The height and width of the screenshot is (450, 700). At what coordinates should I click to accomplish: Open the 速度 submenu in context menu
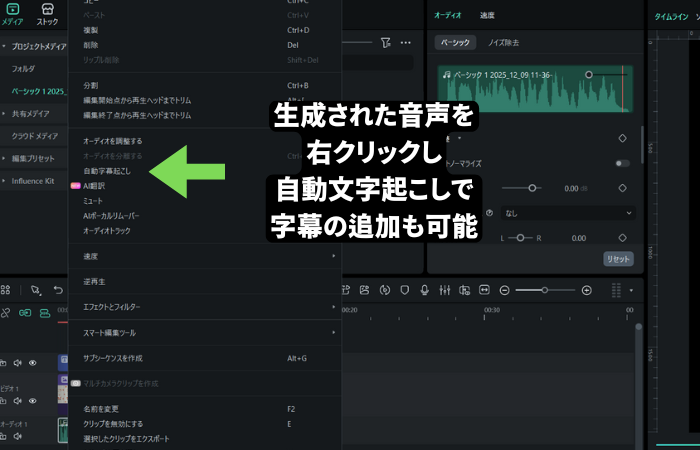point(205,256)
